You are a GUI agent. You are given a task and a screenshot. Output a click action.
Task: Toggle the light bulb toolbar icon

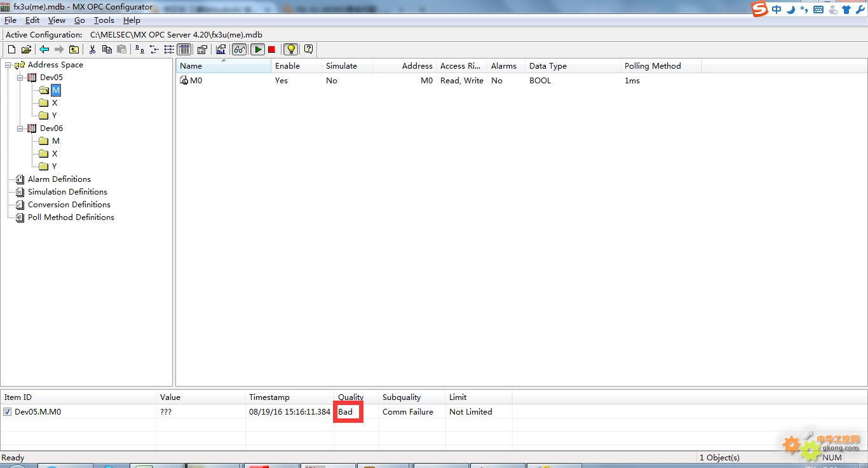[290, 50]
